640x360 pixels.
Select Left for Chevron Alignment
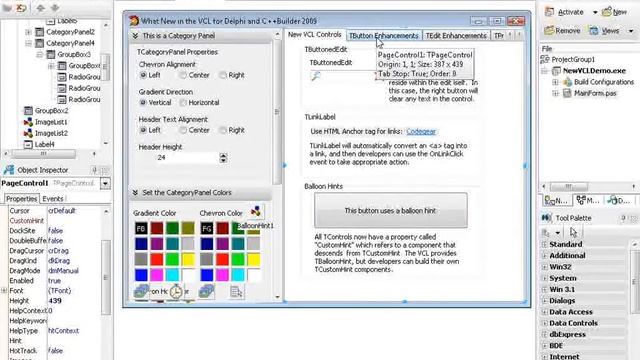(x=143, y=75)
